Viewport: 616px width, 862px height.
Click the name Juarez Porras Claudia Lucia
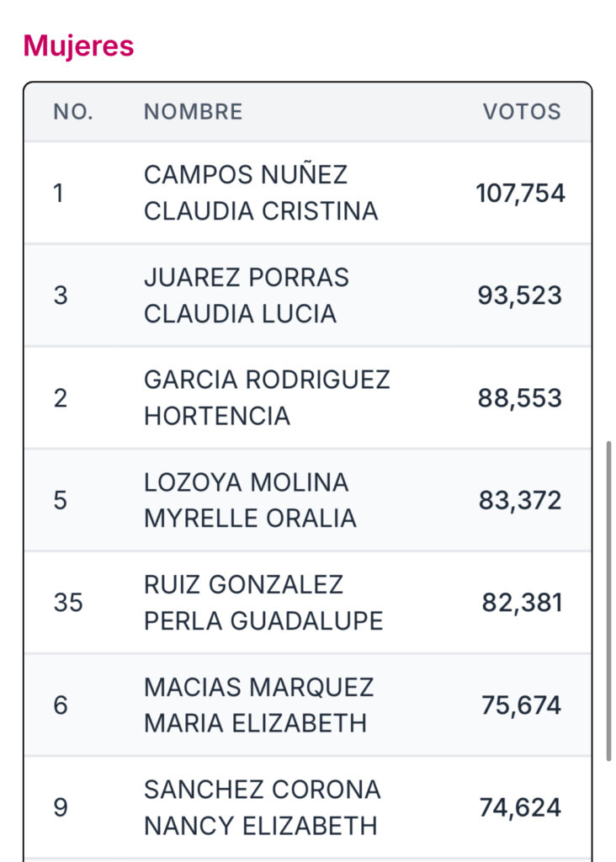247,295
